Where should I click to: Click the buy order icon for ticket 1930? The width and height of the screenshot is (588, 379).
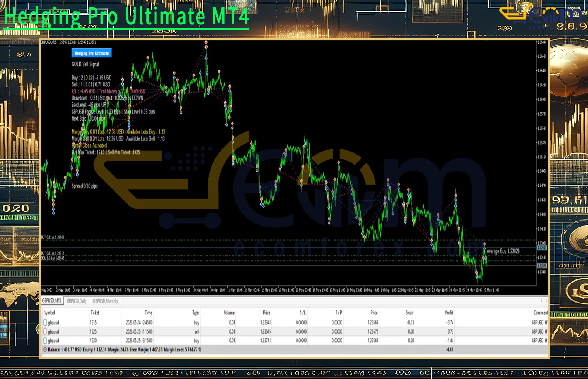[x=45, y=340]
